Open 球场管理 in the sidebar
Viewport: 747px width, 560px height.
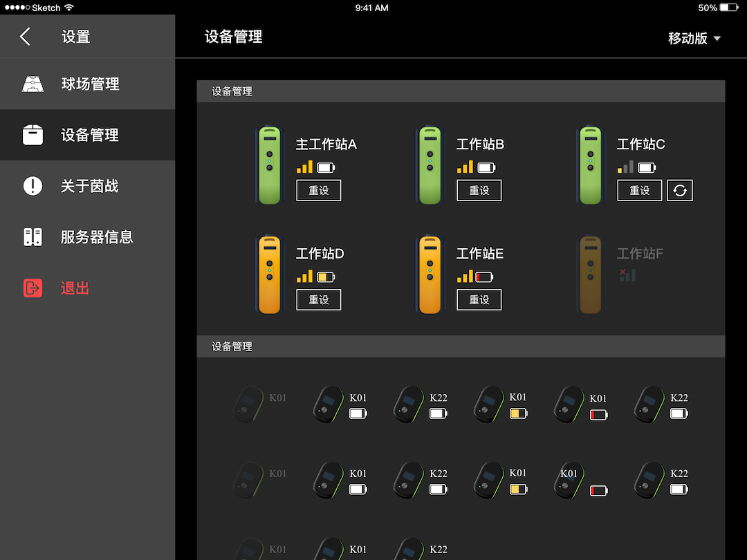click(90, 84)
